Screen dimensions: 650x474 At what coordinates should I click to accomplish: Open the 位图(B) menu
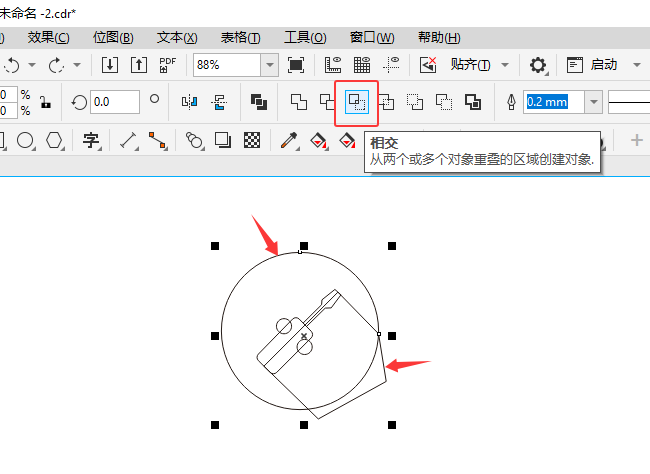click(113, 38)
